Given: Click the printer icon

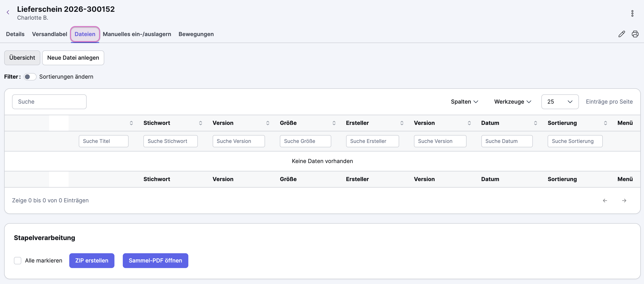Looking at the screenshot, I should click(x=635, y=34).
